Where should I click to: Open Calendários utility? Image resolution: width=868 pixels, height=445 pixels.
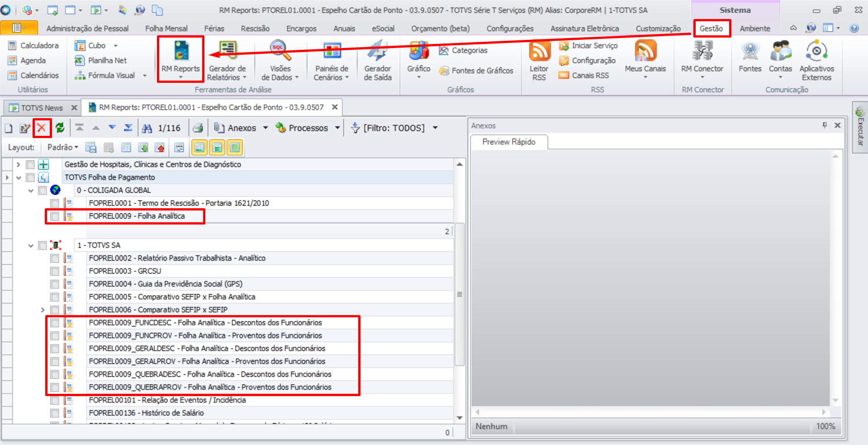34,75
